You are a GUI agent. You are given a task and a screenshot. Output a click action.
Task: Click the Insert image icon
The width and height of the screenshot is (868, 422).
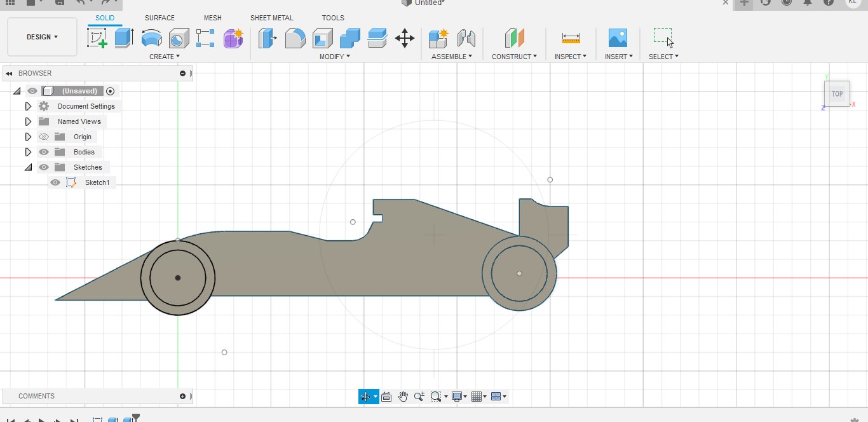pyautogui.click(x=618, y=38)
